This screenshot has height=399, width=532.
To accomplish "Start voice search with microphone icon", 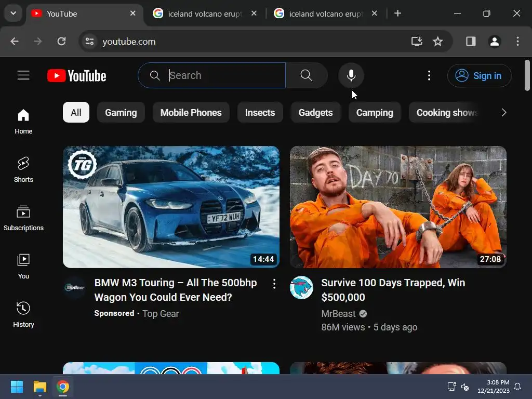I will (351, 75).
